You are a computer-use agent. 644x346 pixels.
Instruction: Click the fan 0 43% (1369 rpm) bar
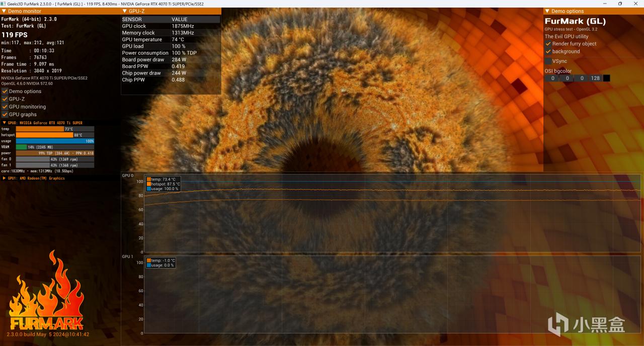[55, 159]
